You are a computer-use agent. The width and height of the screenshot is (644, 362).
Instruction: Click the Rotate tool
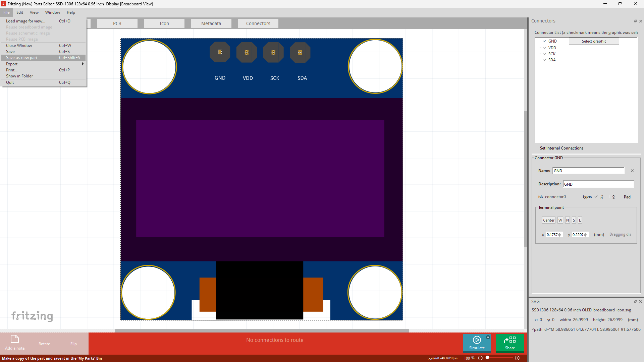(x=44, y=344)
